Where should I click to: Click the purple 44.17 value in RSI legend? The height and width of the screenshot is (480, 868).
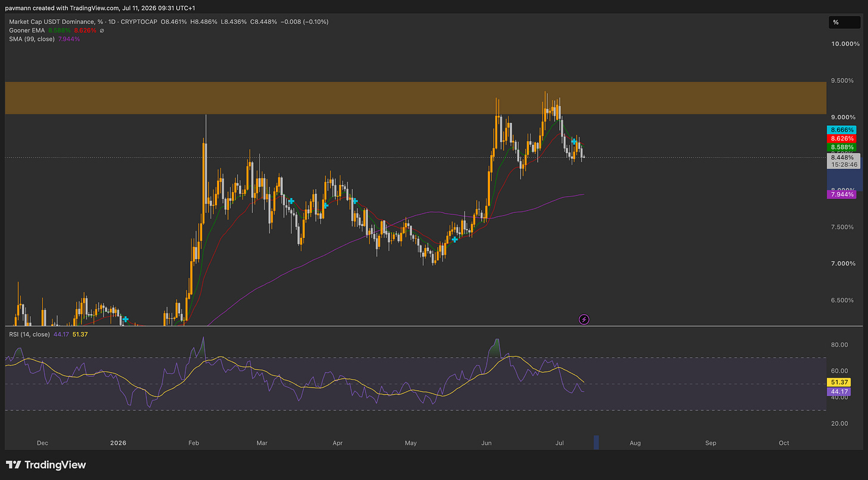(x=61, y=335)
